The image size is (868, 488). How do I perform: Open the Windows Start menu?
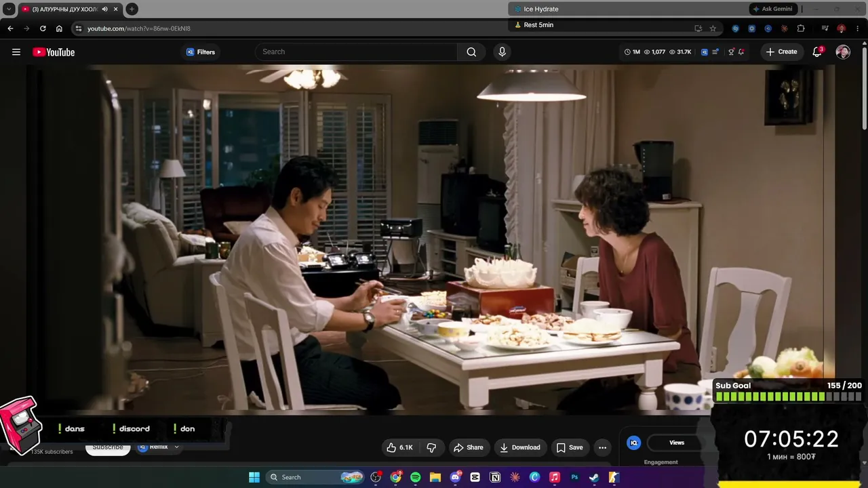[x=254, y=477]
